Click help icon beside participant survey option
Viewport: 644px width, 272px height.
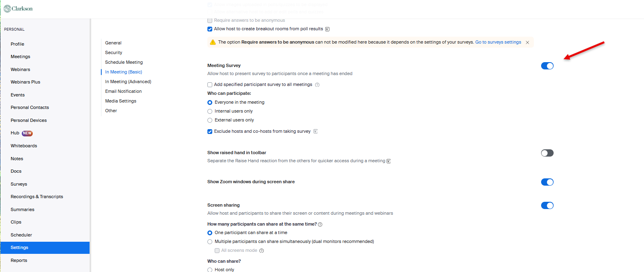tap(317, 85)
